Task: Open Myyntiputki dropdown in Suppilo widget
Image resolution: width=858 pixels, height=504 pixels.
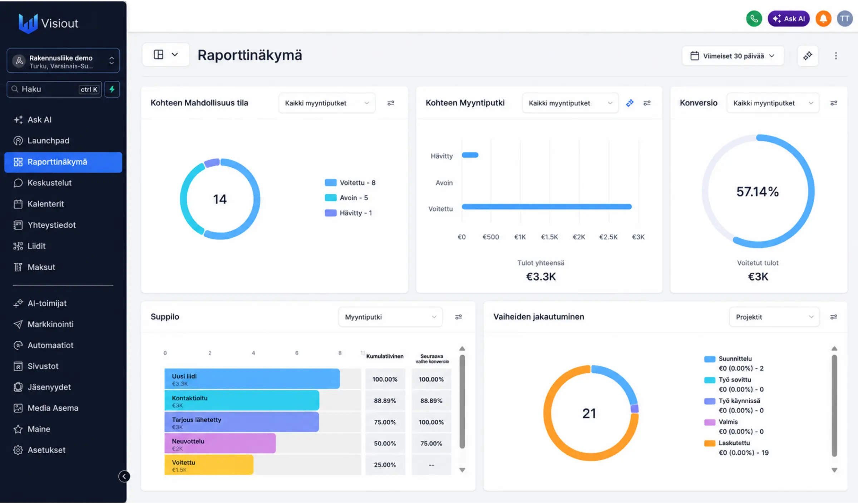Action: click(x=390, y=317)
